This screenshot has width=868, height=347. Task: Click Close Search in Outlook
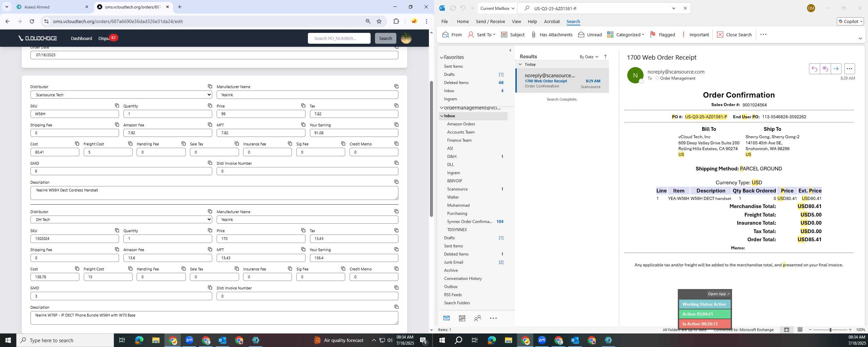[x=734, y=35]
